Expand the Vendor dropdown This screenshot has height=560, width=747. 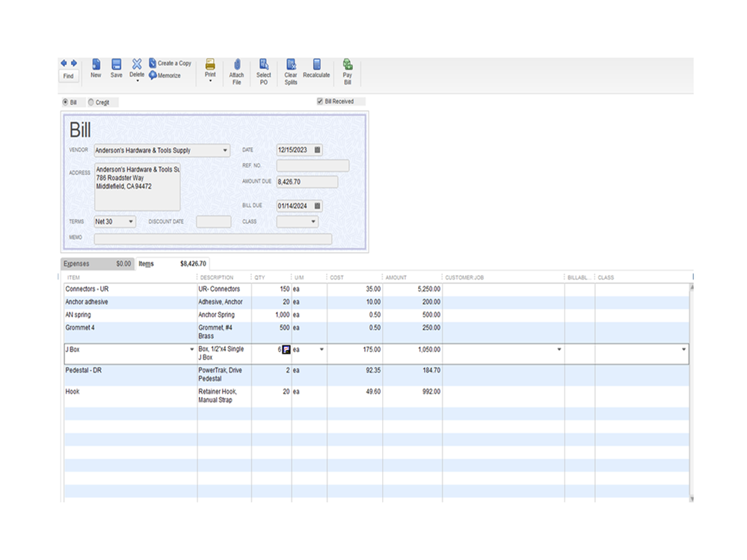pyautogui.click(x=225, y=150)
